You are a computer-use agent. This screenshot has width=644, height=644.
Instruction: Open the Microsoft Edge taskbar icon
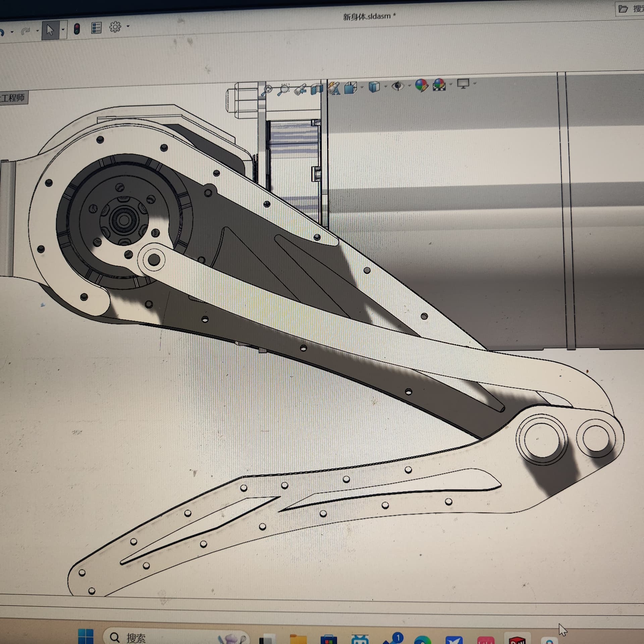click(423, 640)
